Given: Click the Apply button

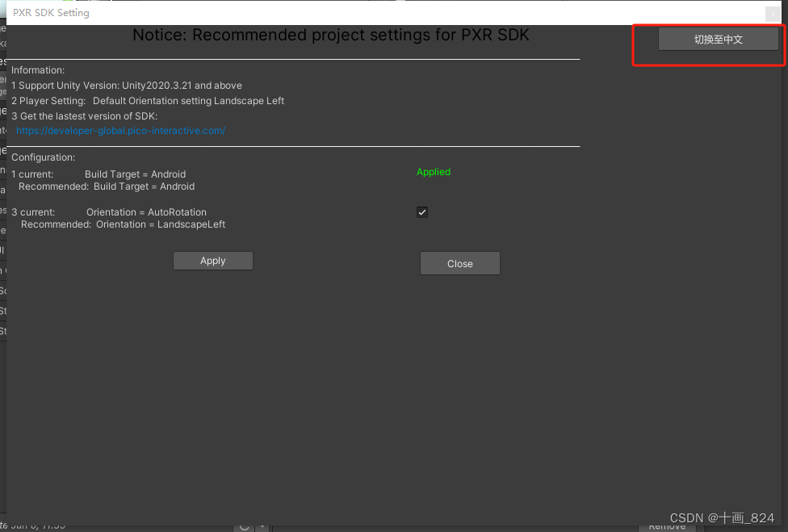Looking at the screenshot, I should (x=213, y=261).
